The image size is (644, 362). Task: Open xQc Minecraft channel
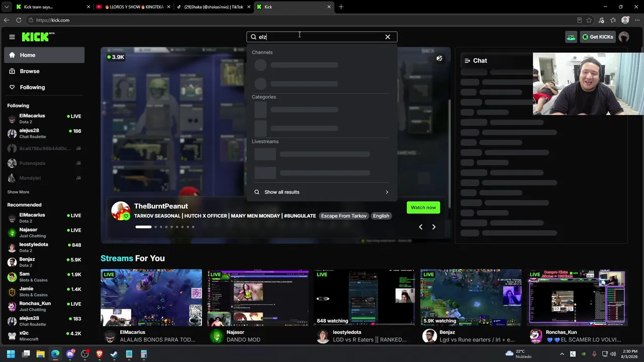click(44, 336)
